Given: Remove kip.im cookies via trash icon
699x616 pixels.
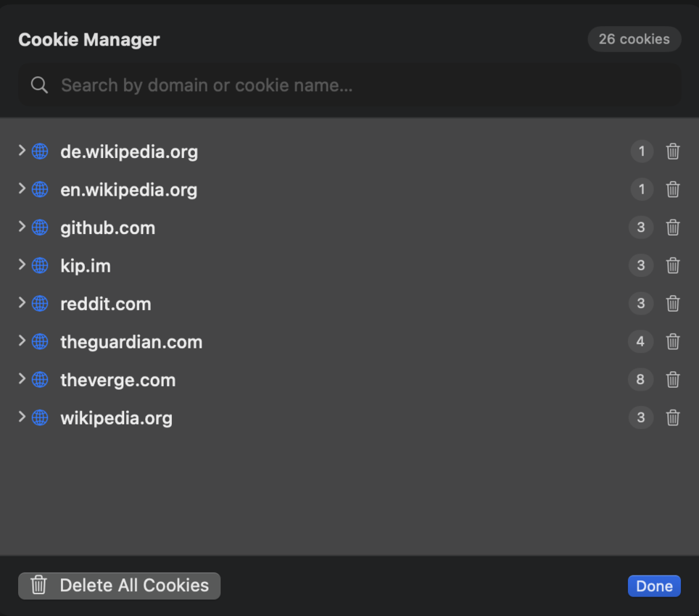Looking at the screenshot, I should [673, 266].
